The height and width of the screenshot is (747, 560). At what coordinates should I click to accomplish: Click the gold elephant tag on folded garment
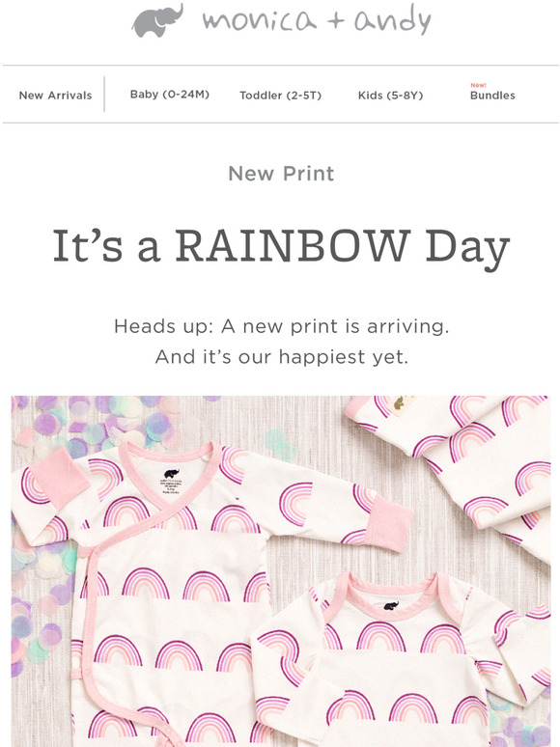click(402, 404)
